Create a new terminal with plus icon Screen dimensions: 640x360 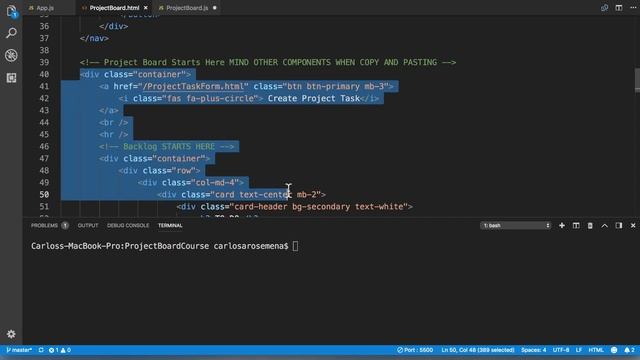[562, 225]
